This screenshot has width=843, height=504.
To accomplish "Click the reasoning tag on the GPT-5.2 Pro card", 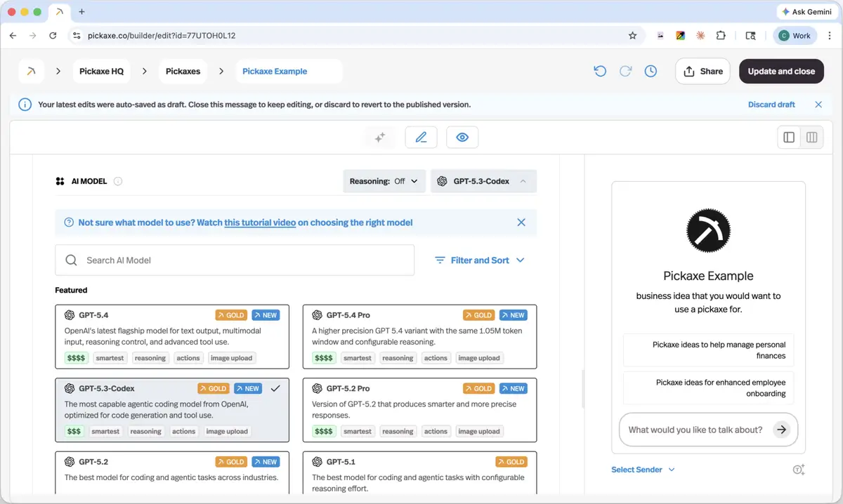I will pyautogui.click(x=398, y=432).
